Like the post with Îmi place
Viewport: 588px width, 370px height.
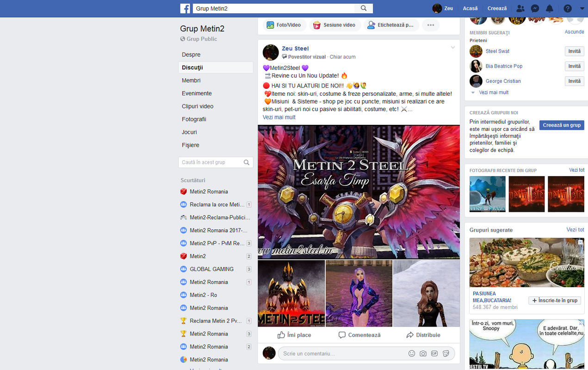294,335
